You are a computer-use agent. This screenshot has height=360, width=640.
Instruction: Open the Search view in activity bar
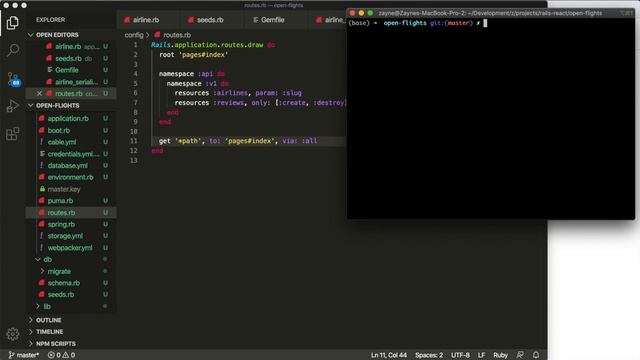click(x=13, y=50)
